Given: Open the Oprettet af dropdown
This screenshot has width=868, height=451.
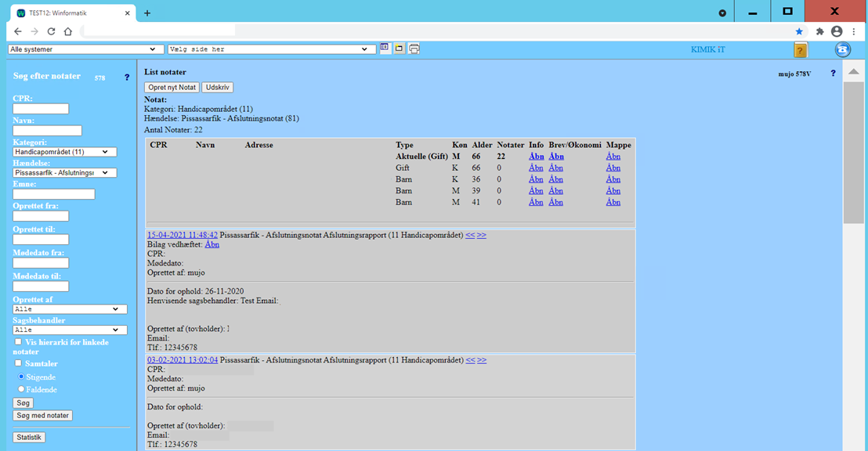Looking at the screenshot, I should [70, 308].
